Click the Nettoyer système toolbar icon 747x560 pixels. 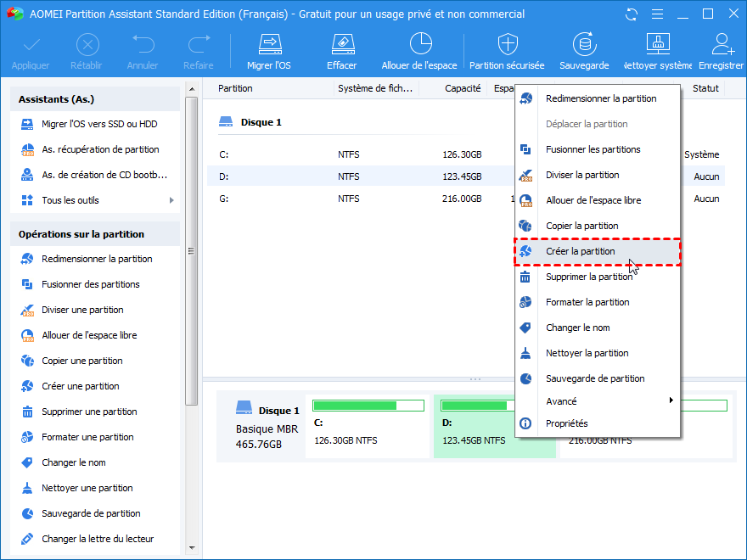658,45
